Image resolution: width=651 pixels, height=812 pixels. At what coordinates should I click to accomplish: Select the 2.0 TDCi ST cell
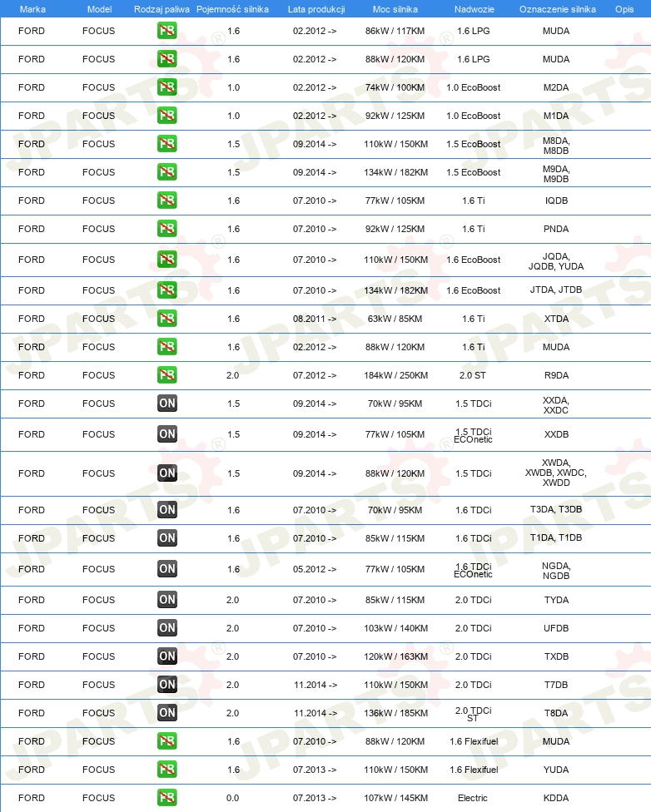473,714
